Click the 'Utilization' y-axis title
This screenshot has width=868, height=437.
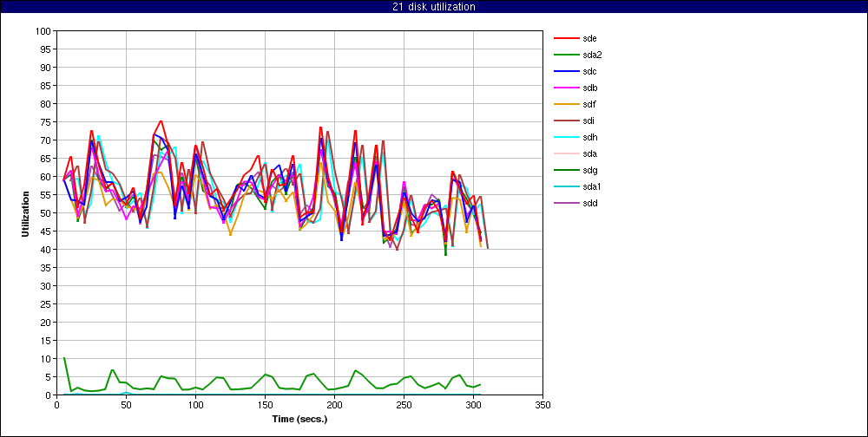[25, 213]
